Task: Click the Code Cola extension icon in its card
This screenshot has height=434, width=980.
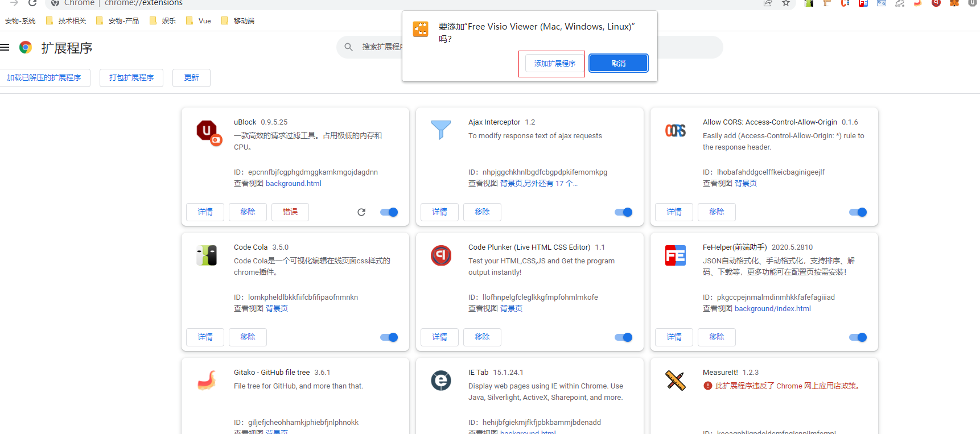Action: (207, 255)
